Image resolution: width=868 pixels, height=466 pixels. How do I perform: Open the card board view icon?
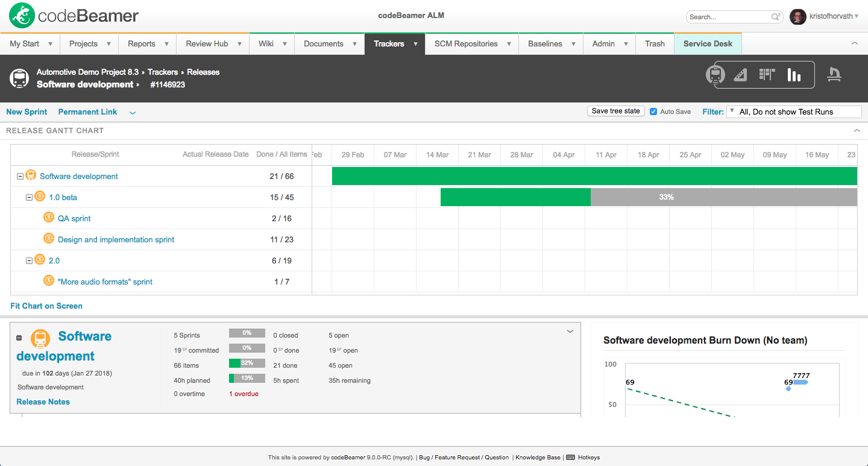pos(767,75)
